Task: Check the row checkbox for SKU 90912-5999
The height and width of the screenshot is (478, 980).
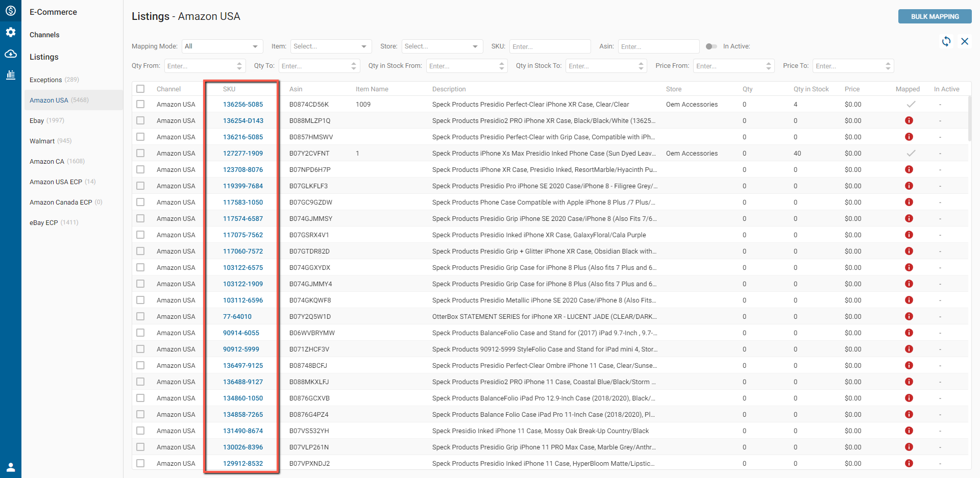Action: click(140, 349)
